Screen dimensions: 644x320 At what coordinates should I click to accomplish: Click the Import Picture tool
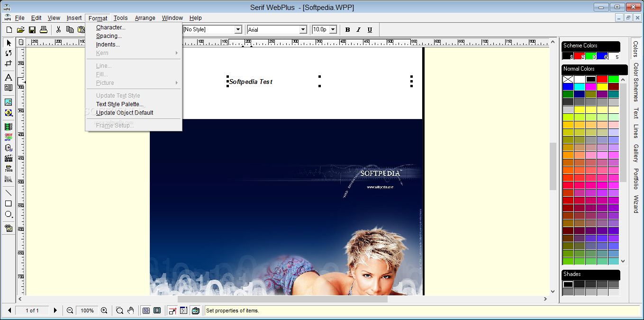(9, 102)
